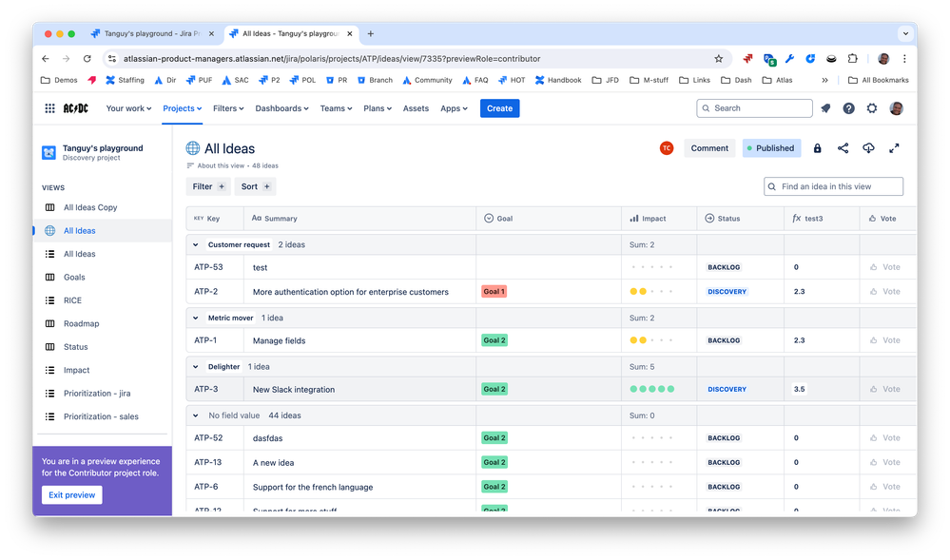
Task: Vote on ATP-6 french language idea
Action: tap(885, 487)
